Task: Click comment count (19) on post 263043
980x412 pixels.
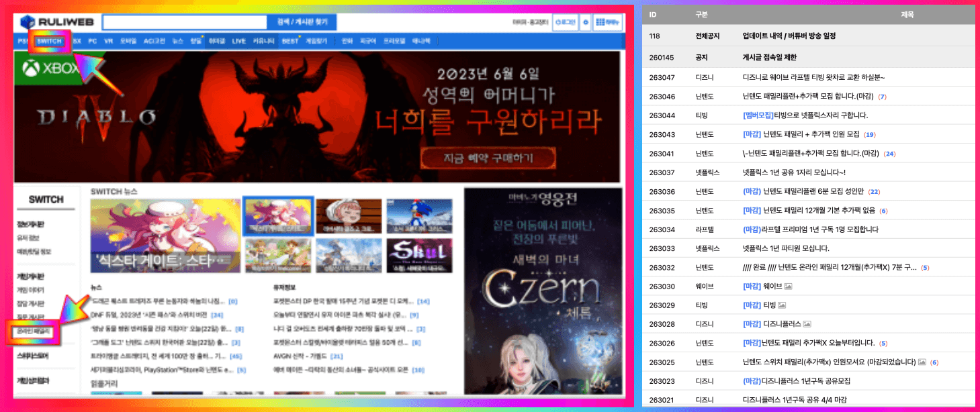Action: 869,135
